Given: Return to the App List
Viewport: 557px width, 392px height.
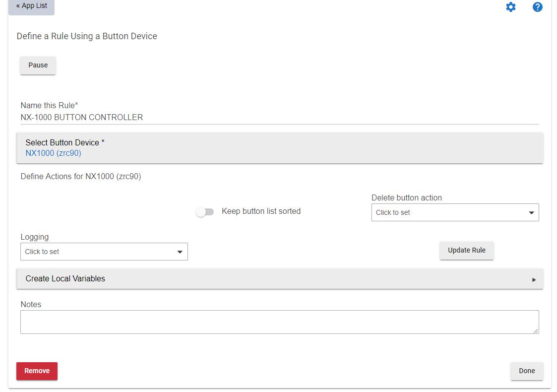Looking at the screenshot, I should tap(31, 6).
